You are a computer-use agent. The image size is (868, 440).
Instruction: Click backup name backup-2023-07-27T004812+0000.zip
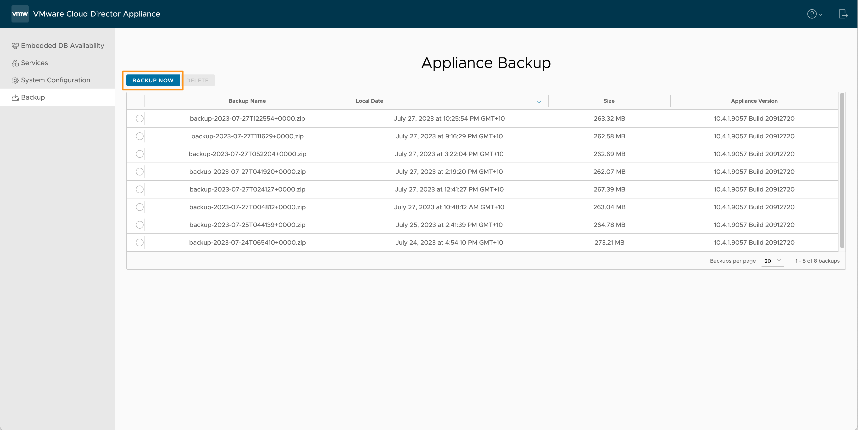tap(247, 207)
